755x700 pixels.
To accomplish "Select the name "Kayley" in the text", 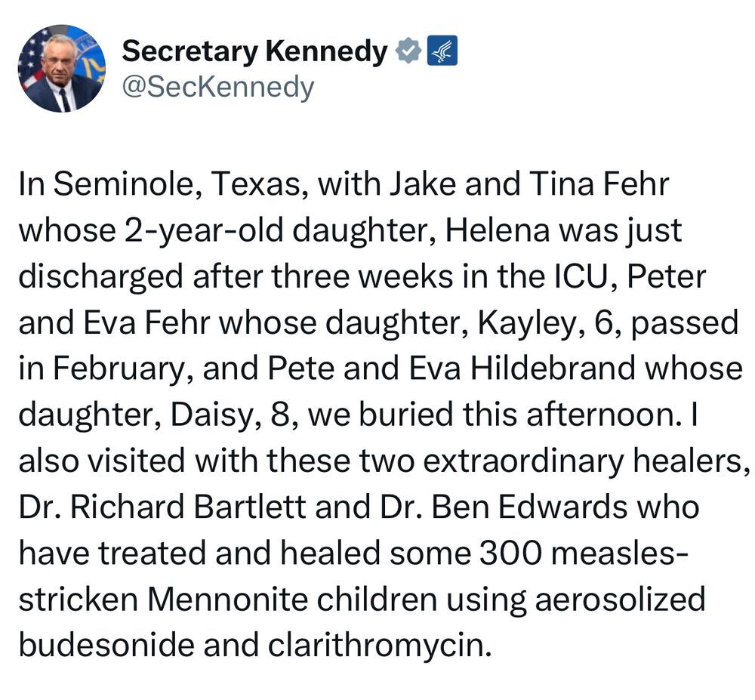I will pos(525,323).
